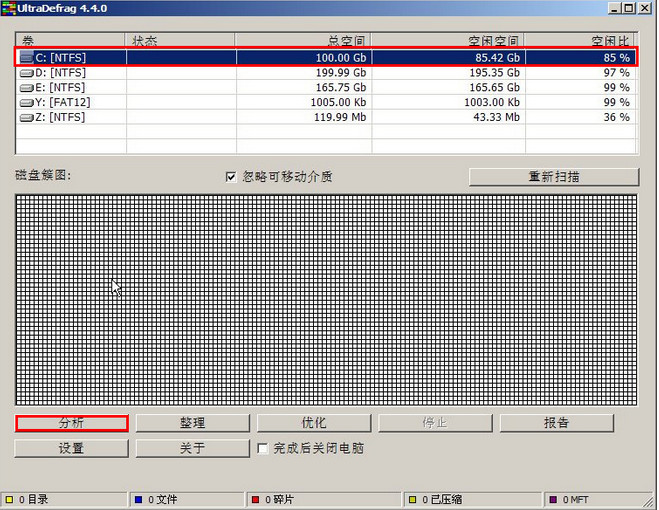
Task: Open the 报告 report button
Action: [556, 423]
